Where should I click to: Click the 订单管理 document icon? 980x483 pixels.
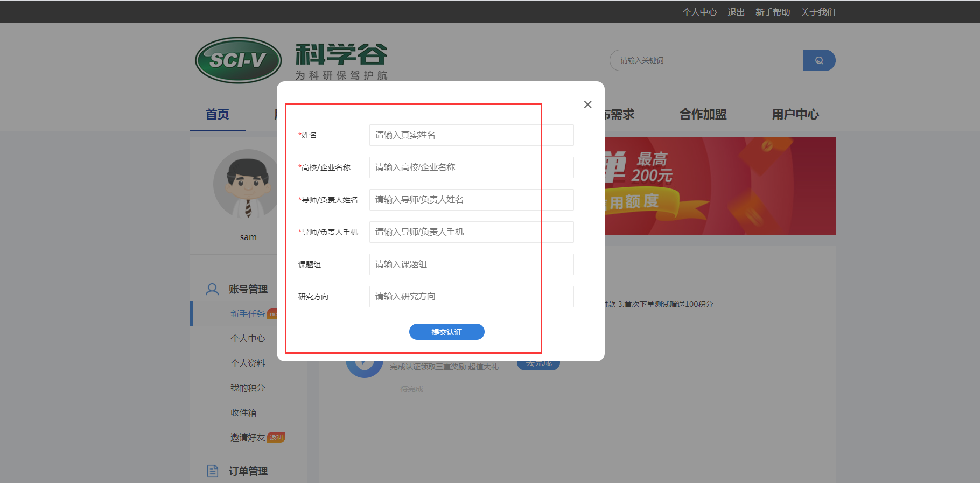click(213, 471)
